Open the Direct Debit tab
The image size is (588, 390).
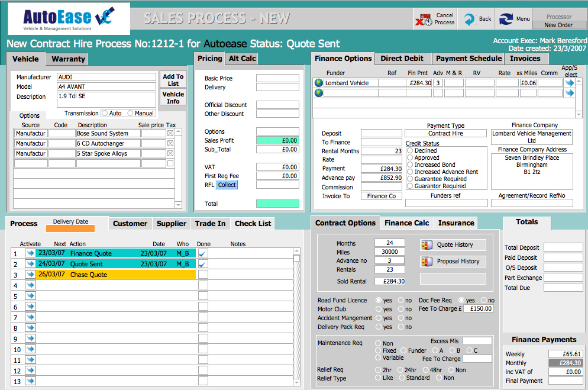(402, 59)
